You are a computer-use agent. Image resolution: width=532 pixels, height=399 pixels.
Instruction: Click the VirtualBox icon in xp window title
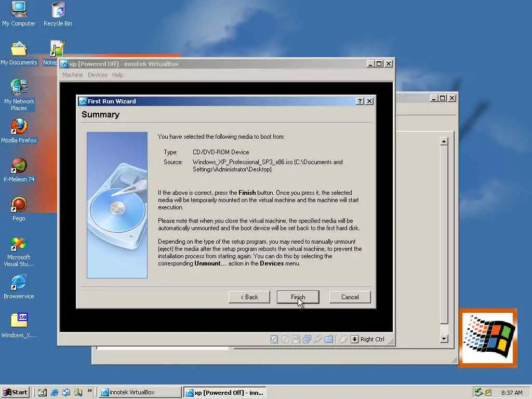point(64,64)
